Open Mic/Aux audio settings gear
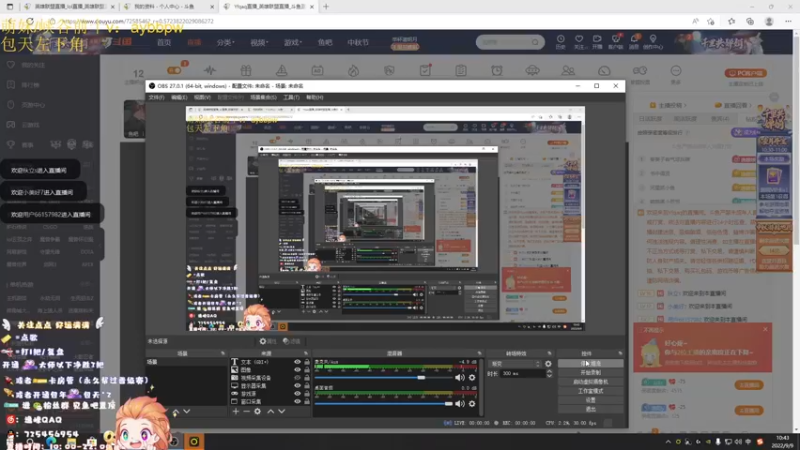The height and width of the screenshot is (450, 800). click(472, 378)
